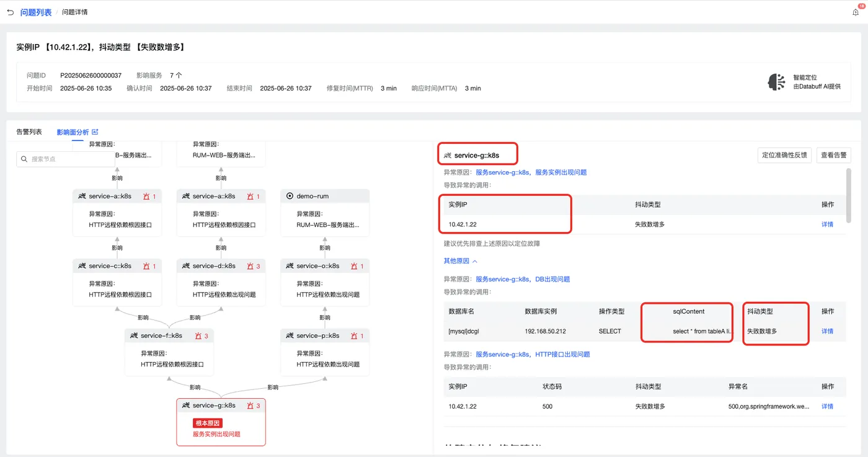Click the service icon on the service-f::k8s node

[134, 335]
